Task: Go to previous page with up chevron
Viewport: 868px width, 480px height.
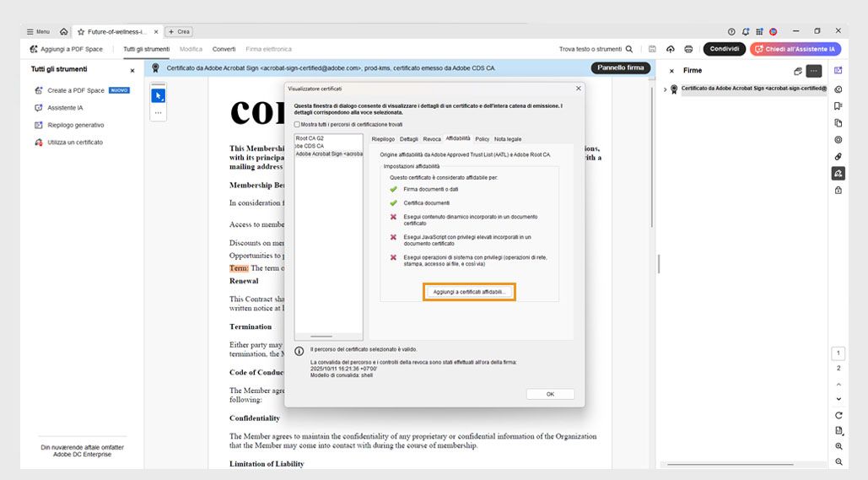Action: click(838, 384)
